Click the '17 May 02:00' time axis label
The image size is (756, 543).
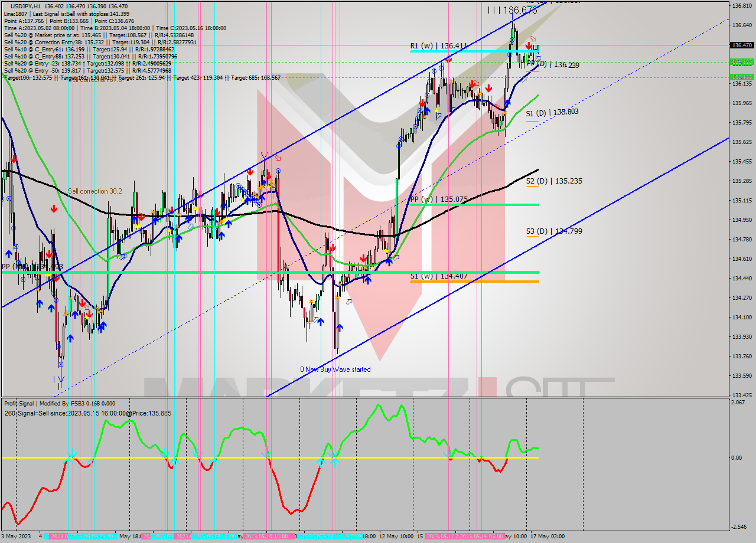tap(546, 537)
